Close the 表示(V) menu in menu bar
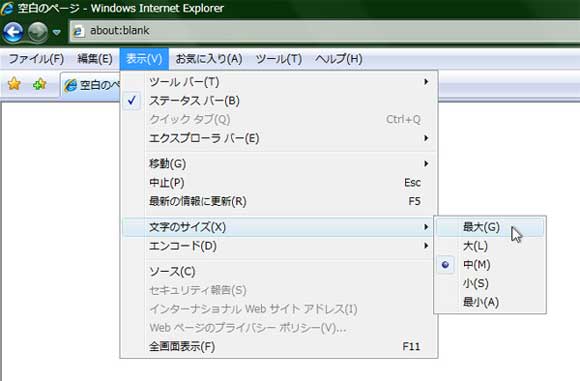Viewport: 580px width, 381px height. [x=144, y=59]
